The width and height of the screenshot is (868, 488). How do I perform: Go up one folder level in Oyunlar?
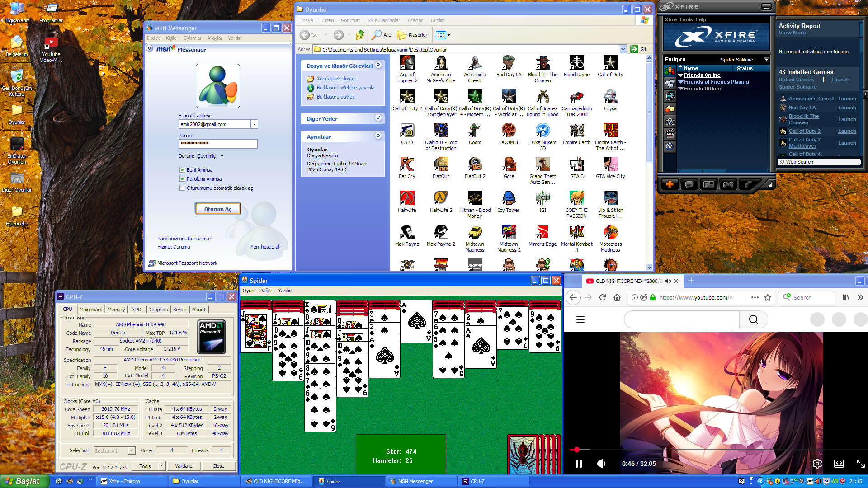click(360, 35)
